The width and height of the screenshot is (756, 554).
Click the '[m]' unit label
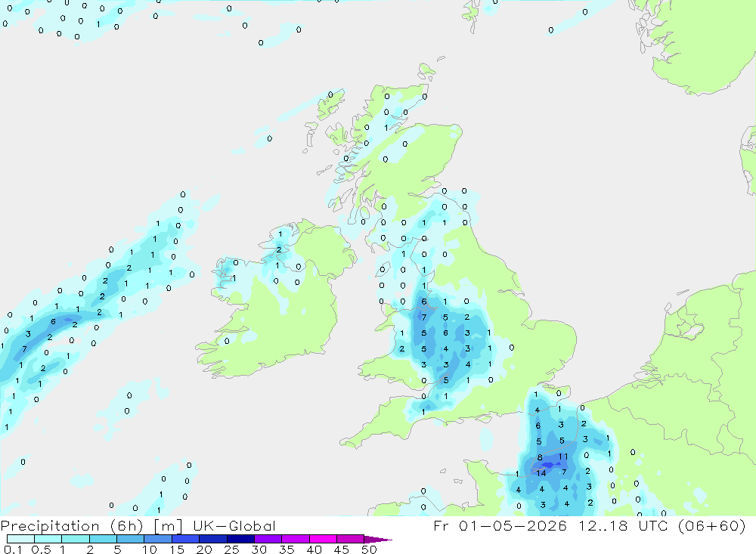[169, 526]
